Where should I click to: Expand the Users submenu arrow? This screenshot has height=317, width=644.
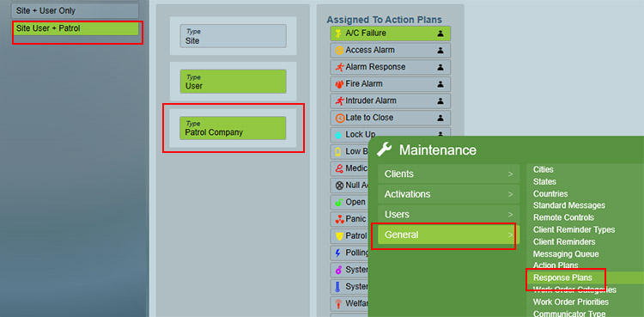(511, 215)
